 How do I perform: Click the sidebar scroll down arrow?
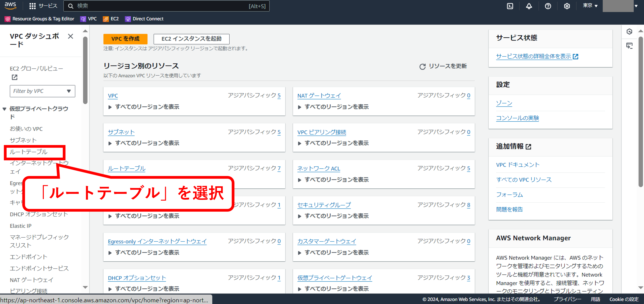pos(85,287)
